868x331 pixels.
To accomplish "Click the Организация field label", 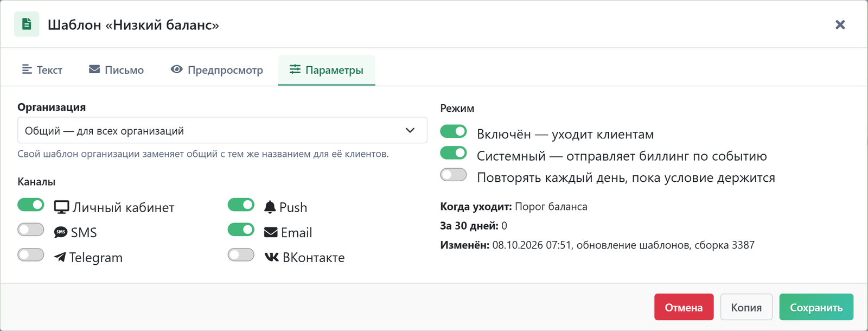I will click(x=52, y=107).
